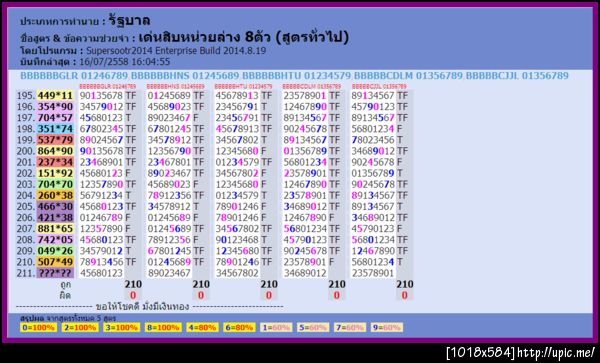
Task: Click the 0=100% summary badge
Action: [x=38, y=327]
